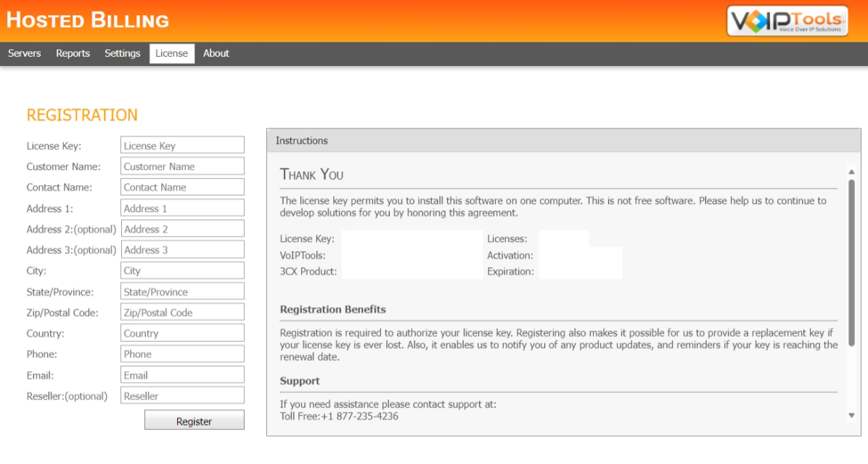The width and height of the screenshot is (868, 464).
Task: Select the License tab
Action: coord(171,53)
